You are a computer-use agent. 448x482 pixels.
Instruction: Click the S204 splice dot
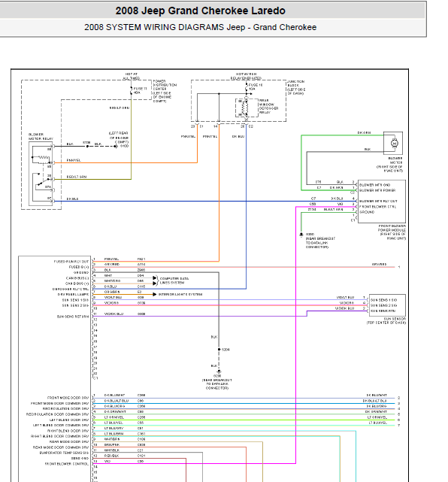tap(219, 350)
